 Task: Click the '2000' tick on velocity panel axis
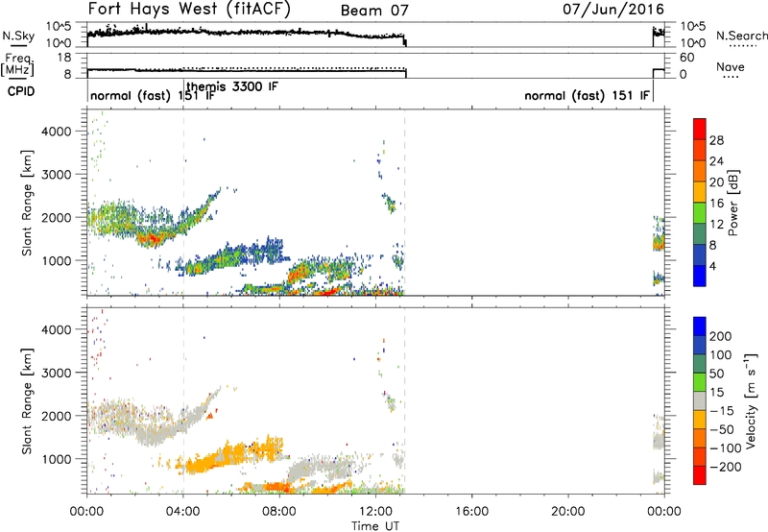tap(57, 416)
